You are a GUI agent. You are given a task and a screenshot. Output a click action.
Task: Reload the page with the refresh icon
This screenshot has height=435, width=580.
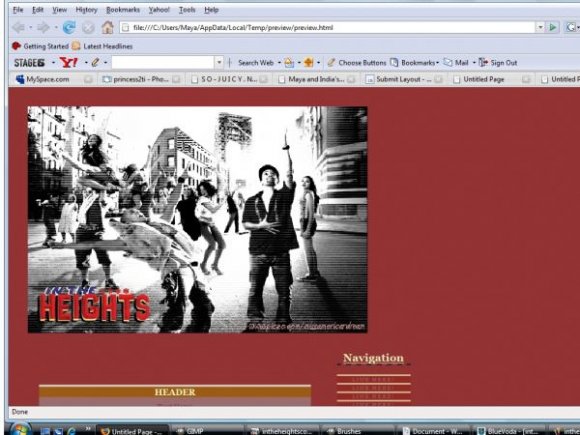point(69,27)
